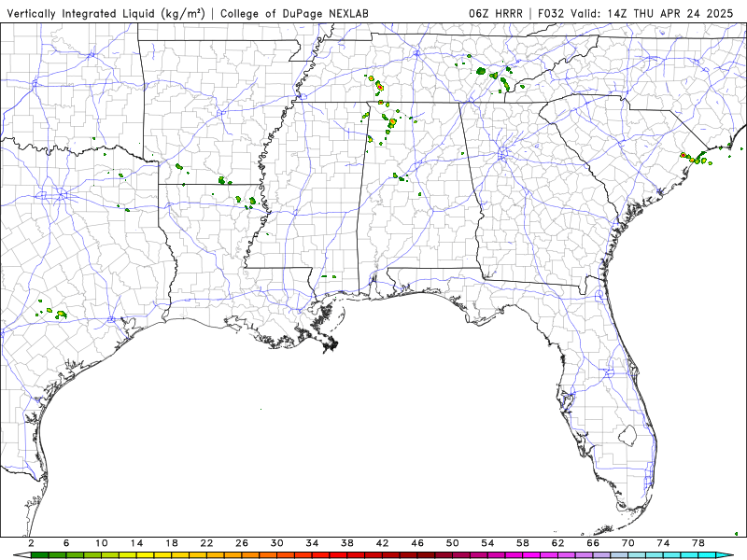Click the legend value '70'
The width and height of the screenshot is (747, 560).
point(628,543)
